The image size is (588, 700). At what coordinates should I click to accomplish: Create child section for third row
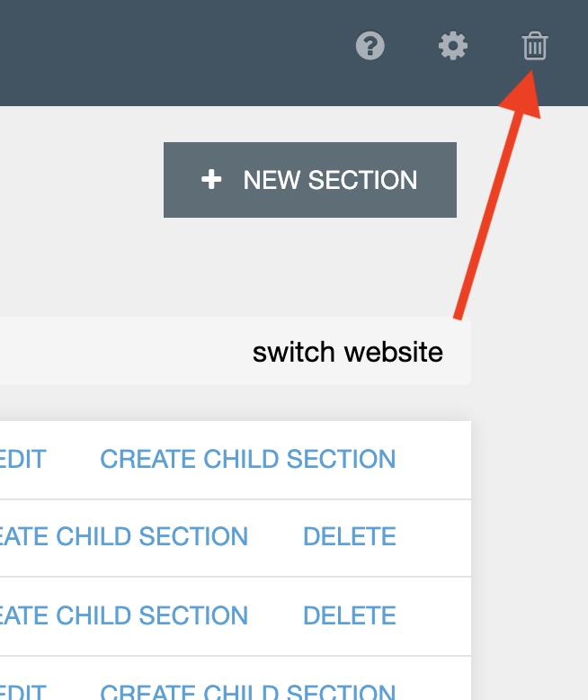tap(123, 615)
